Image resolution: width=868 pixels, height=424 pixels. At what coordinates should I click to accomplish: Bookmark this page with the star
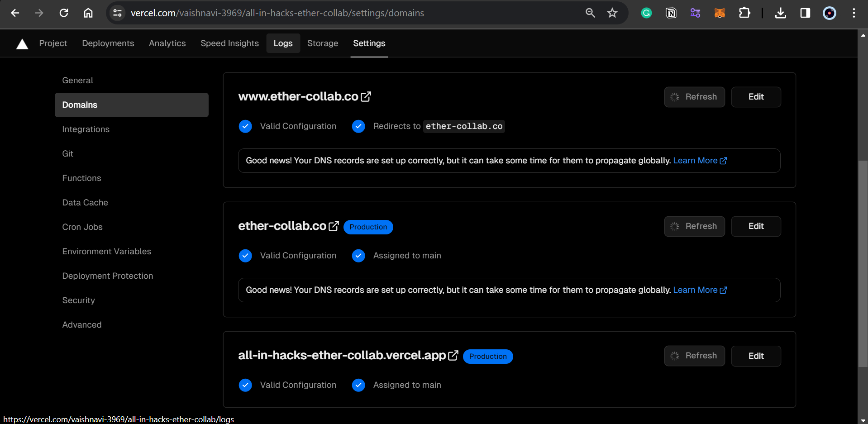612,13
